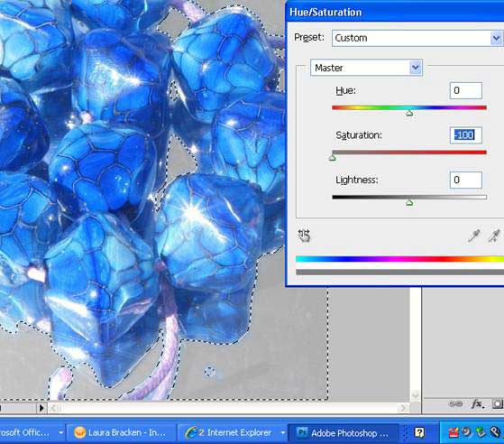Viewport: 504px width, 444px height.
Task: Open the fx layer style menu
Action: click(477, 403)
